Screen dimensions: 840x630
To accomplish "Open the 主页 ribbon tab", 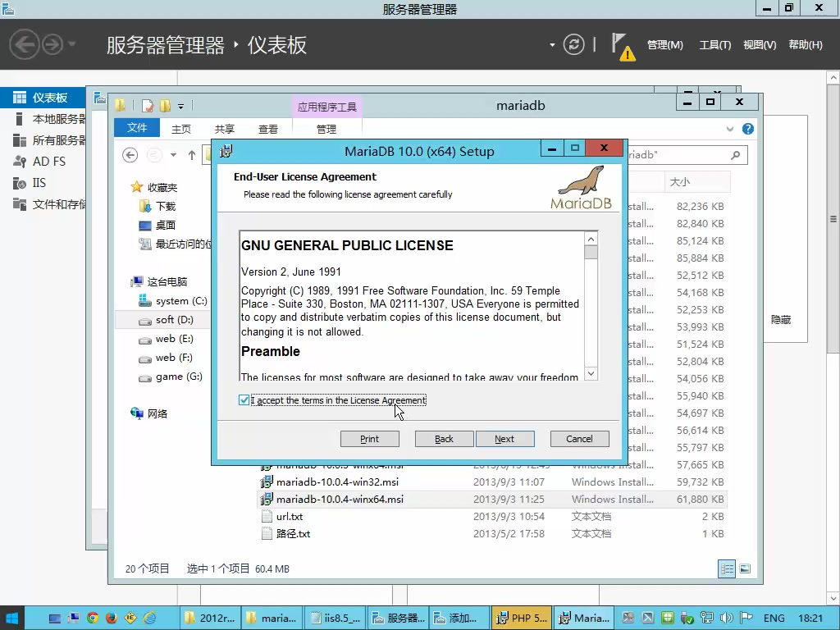I will [x=181, y=129].
